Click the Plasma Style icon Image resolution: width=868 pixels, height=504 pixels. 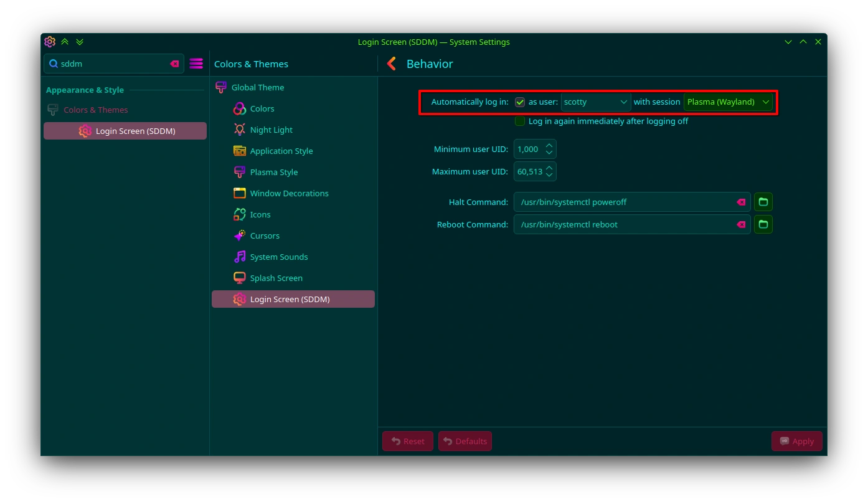click(240, 172)
